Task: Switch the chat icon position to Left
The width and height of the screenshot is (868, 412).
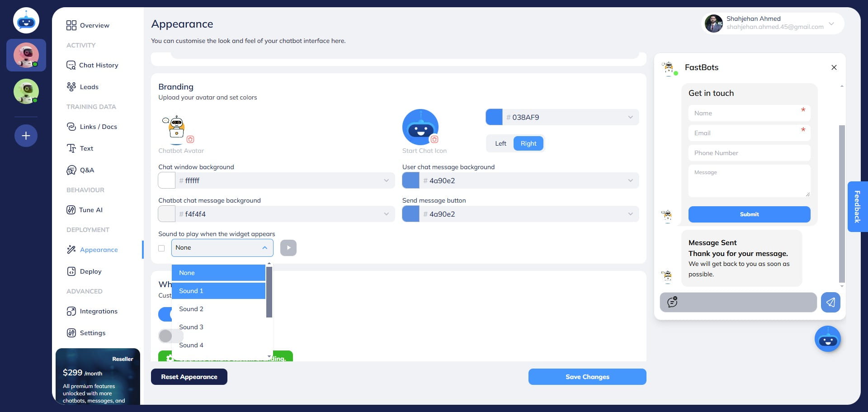Action: (500, 143)
